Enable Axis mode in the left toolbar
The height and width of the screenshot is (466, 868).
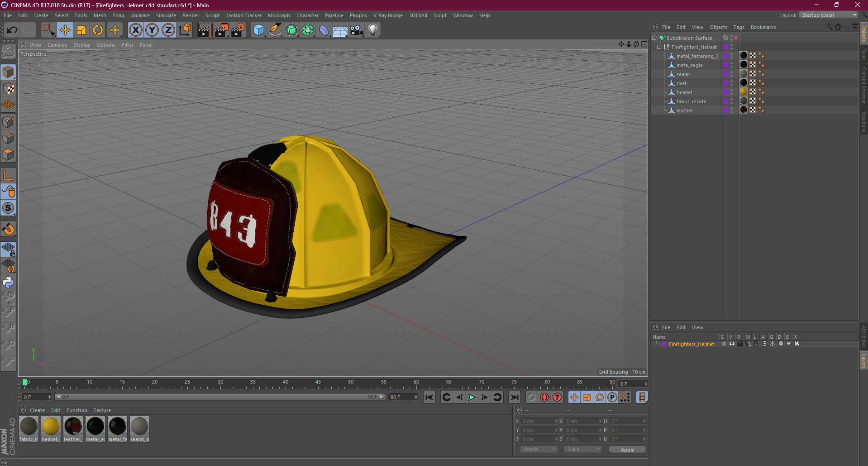[x=8, y=175]
